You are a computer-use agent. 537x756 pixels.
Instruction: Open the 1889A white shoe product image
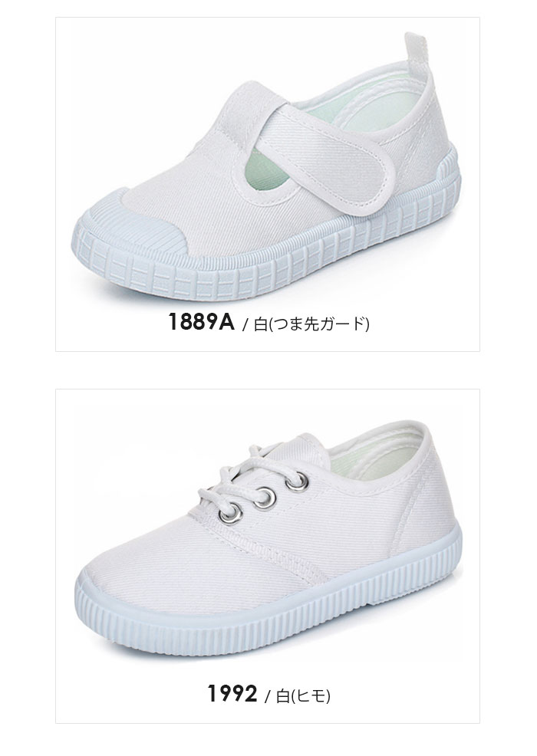pyautogui.click(x=267, y=166)
